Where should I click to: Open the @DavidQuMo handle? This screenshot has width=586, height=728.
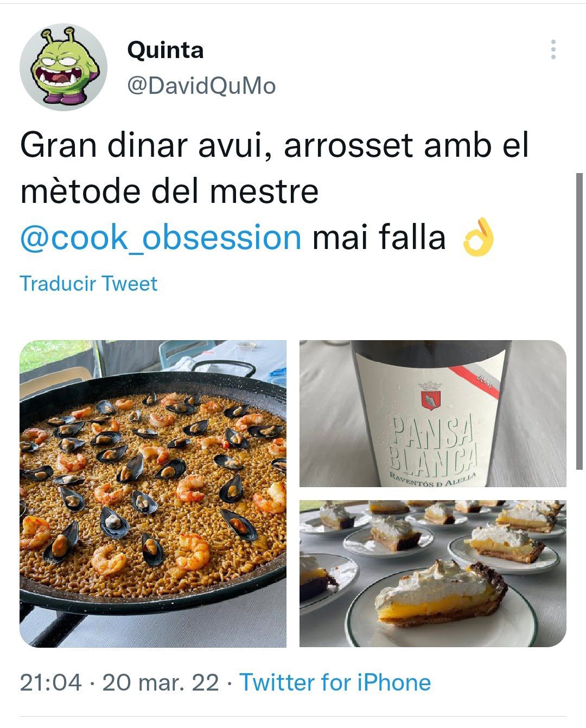tap(201, 86)
